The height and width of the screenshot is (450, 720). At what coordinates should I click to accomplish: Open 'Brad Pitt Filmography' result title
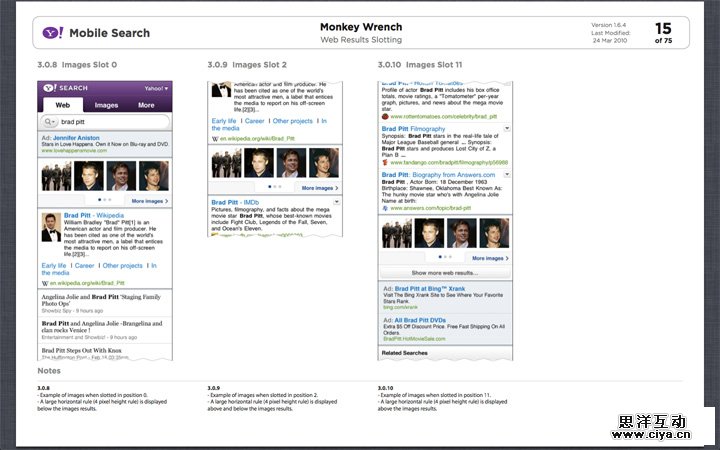tap(413, 129)
